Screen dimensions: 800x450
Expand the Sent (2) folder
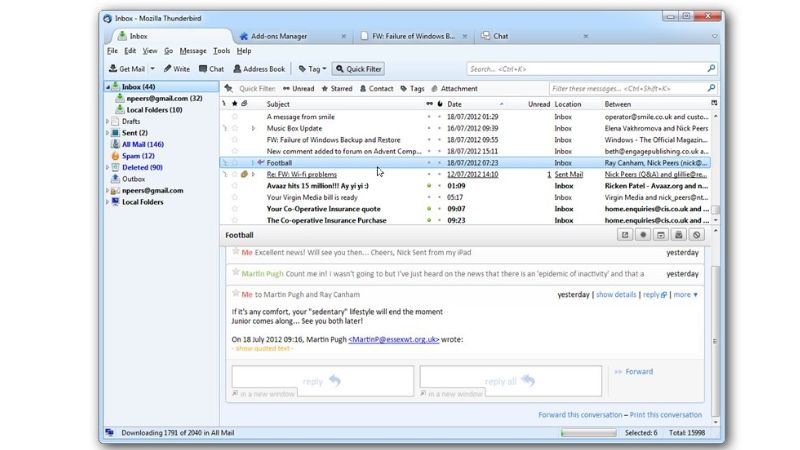coord(108,133)
